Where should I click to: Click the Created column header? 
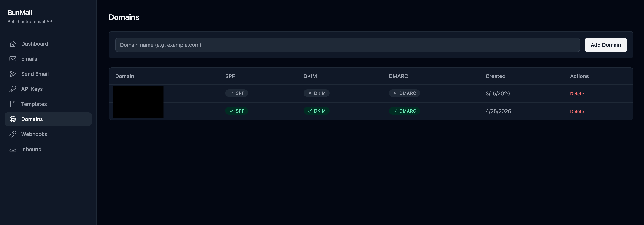(495, 76)
